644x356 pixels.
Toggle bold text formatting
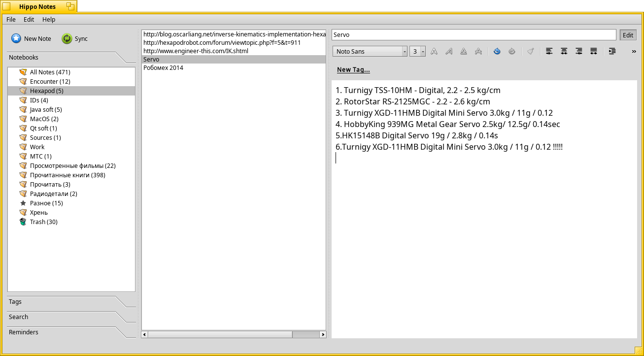[x=434, y=51]
